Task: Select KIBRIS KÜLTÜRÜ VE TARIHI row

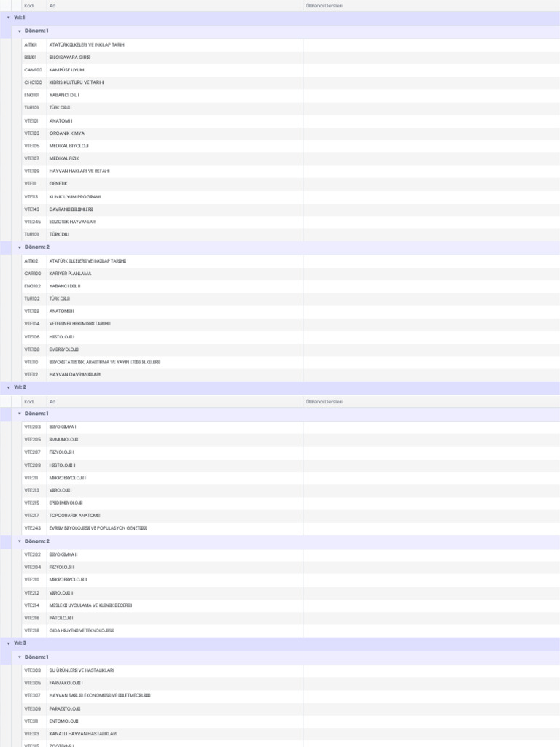Action: 290,82
